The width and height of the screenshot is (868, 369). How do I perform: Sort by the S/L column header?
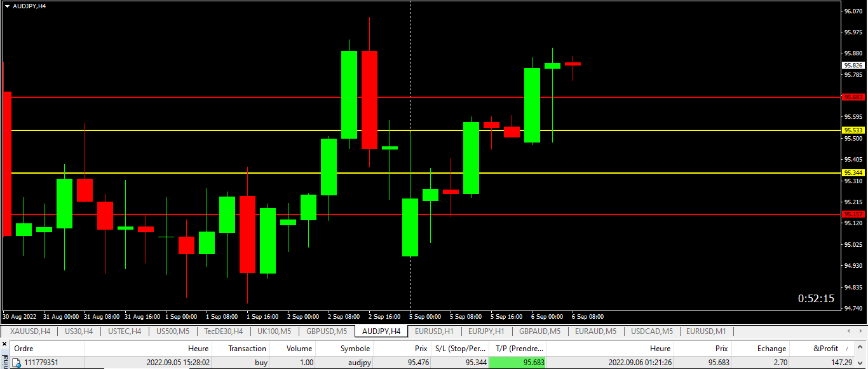pos(460,348)
